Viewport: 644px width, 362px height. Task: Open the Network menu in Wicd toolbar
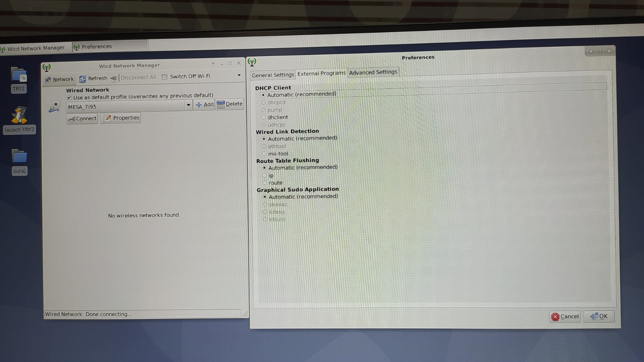[60, 79]
